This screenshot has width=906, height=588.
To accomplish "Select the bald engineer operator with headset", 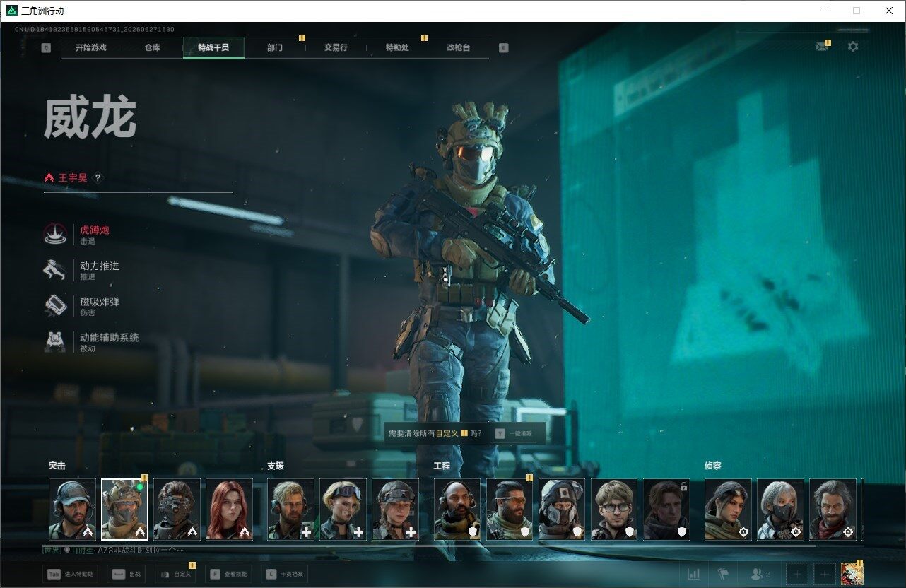I will click(457, 510).
